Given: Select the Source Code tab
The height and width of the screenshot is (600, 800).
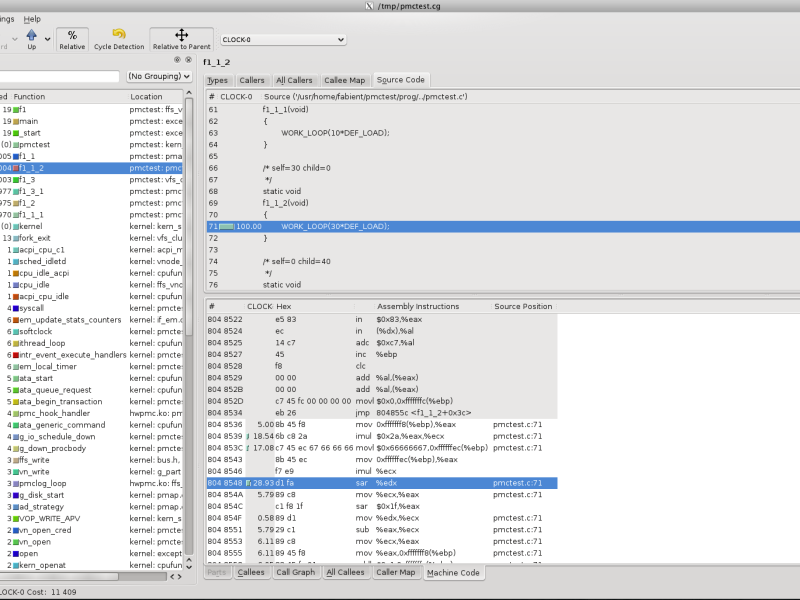Looking at the screenshot, I should (x=401, y=80).
